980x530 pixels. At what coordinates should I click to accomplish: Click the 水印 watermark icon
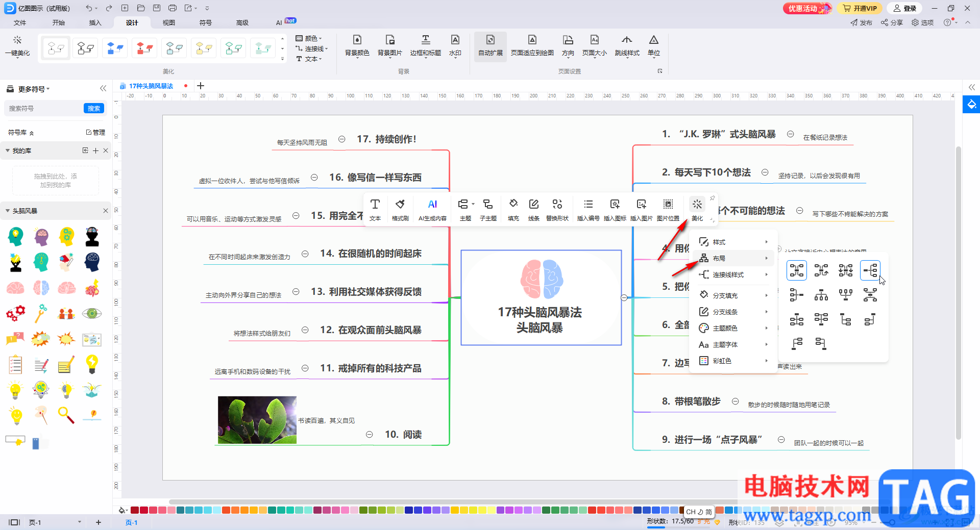455,46
